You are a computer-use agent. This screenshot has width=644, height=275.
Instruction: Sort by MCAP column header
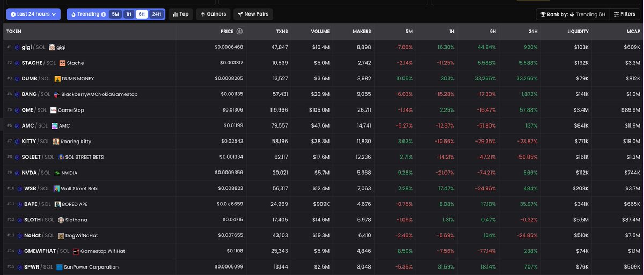633,32
